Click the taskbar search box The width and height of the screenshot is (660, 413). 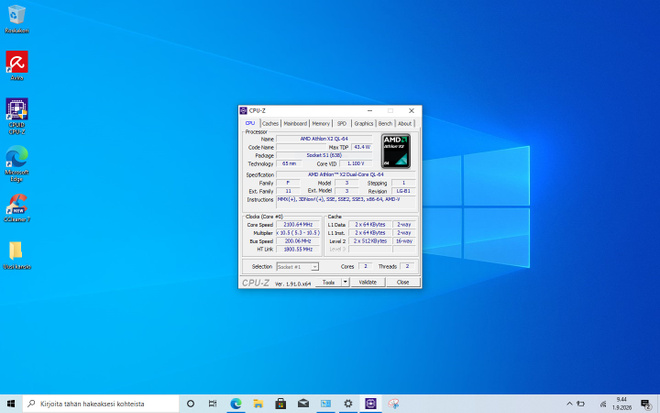click(101, 404)
